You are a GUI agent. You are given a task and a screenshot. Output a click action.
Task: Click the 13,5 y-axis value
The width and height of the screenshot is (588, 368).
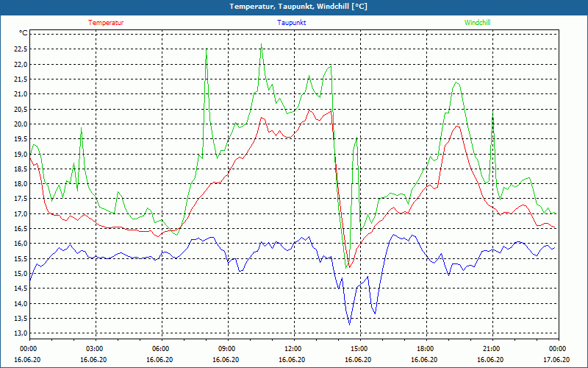click(21, 319)
